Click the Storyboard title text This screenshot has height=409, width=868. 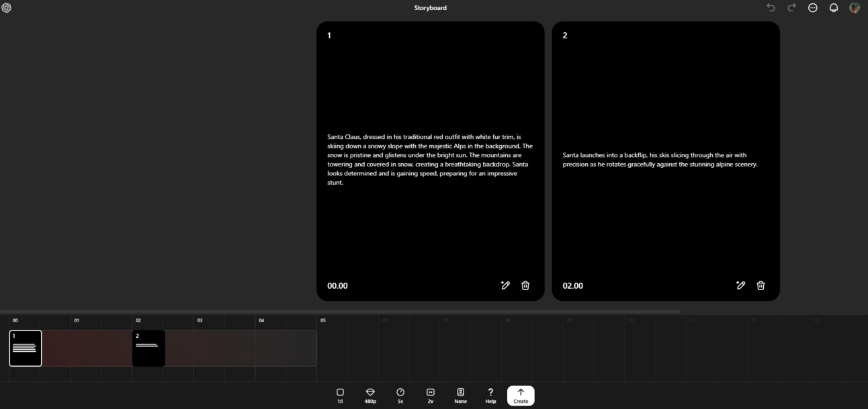[430, 8]
